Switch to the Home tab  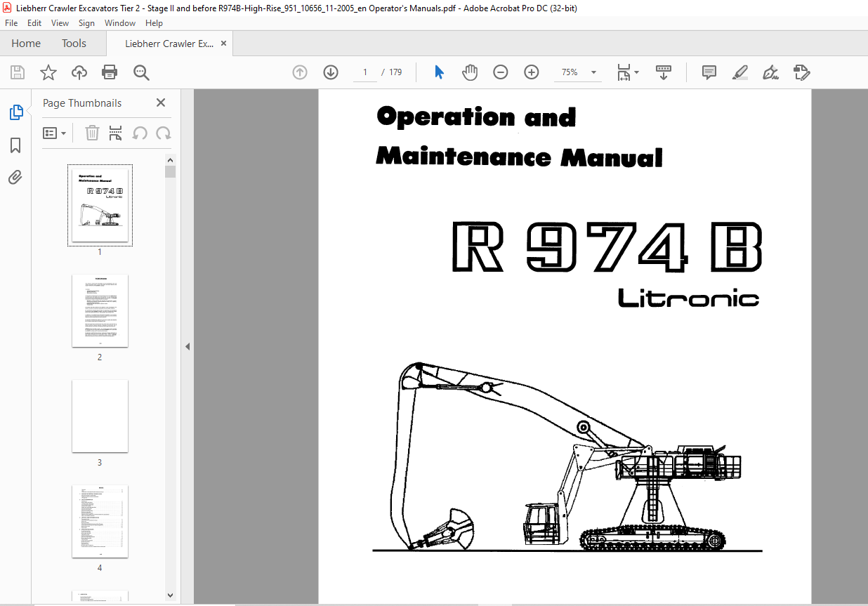[26, 44]
